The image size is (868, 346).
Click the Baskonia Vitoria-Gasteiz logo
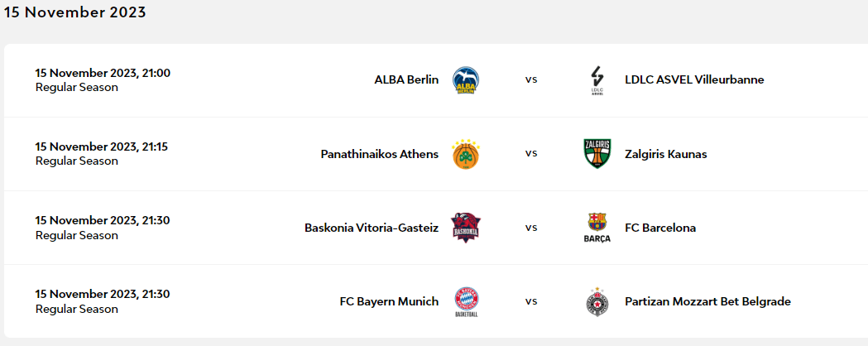pyautogui.click(x=466, y=228)
